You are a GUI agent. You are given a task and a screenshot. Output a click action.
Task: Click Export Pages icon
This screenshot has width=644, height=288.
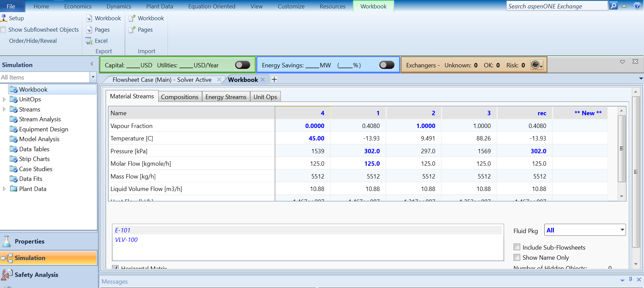89,30
